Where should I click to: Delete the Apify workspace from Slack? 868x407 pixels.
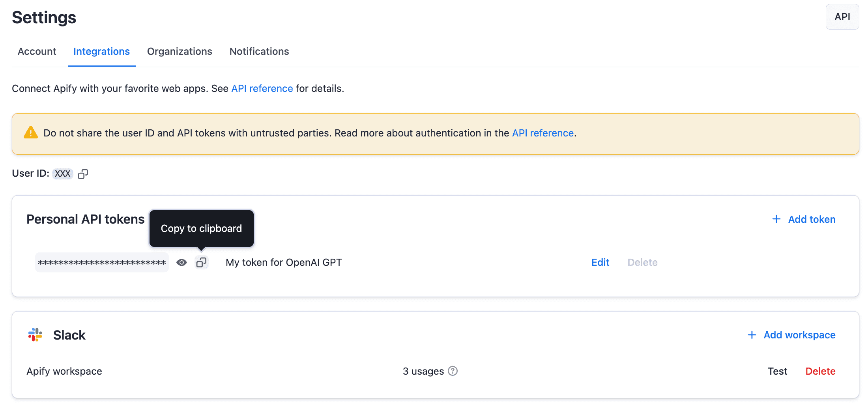click(x=820, y=371)
